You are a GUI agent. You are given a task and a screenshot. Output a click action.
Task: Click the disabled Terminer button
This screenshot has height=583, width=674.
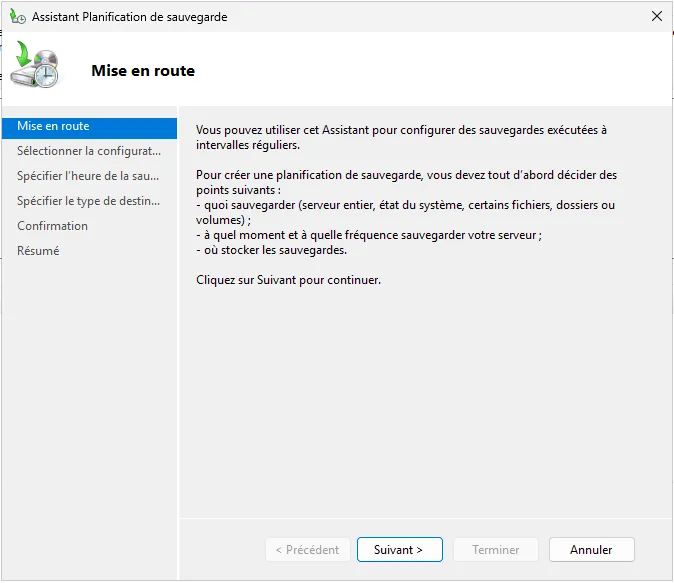pos(495,549)
